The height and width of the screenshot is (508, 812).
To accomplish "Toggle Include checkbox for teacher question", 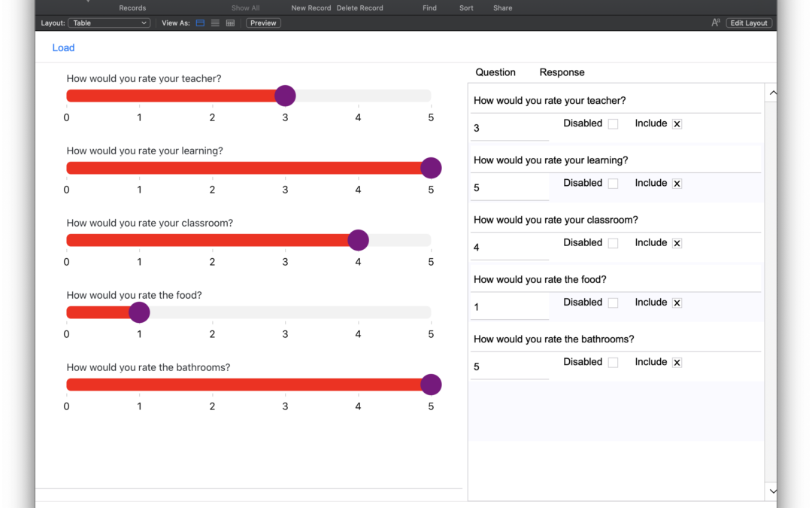I will pos(677,124).
